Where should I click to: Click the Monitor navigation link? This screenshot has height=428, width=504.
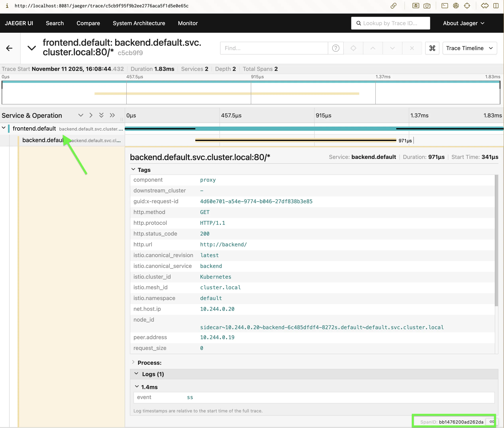point(188,23)
